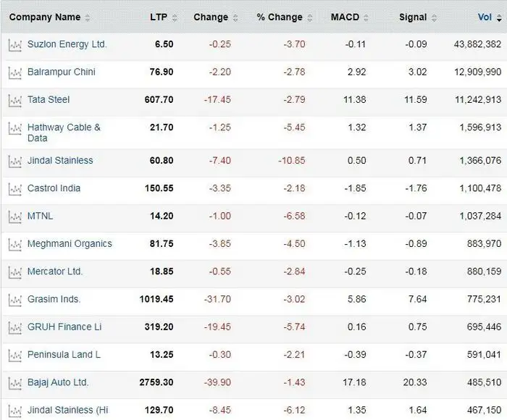This screenshot has width=507, height=420.
Task: Open chart icon beside Jindal Stainless 60.80 row
Action: [x=14, y=161]
